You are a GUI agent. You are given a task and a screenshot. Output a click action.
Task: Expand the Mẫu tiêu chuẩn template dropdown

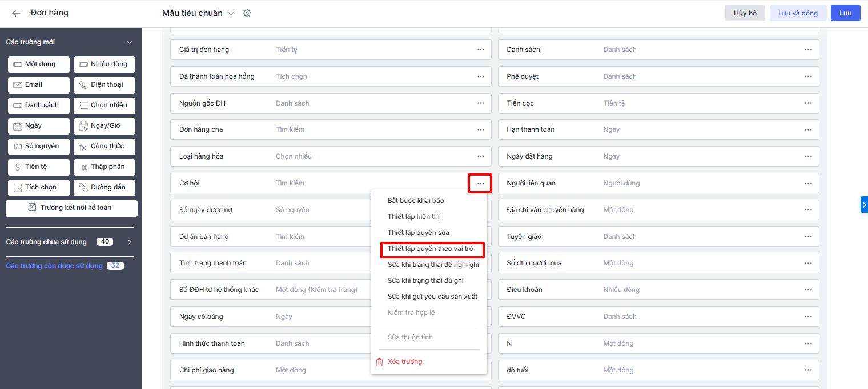pyautogui.click(x=231, y=13)
